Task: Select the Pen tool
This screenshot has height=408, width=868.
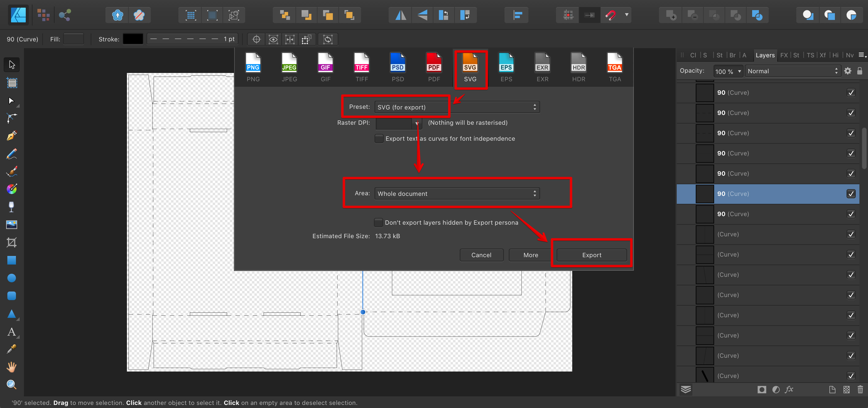Action: click(x=11, y=135)
